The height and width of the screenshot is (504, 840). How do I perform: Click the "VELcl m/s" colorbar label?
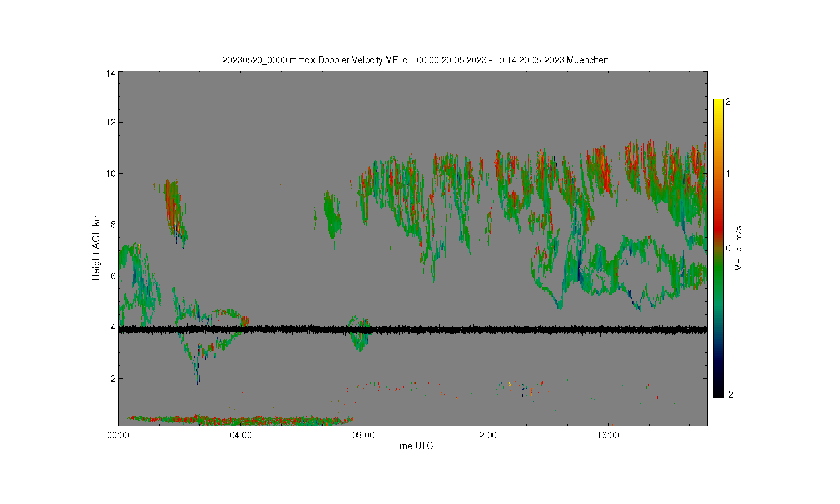coord(739,248)
